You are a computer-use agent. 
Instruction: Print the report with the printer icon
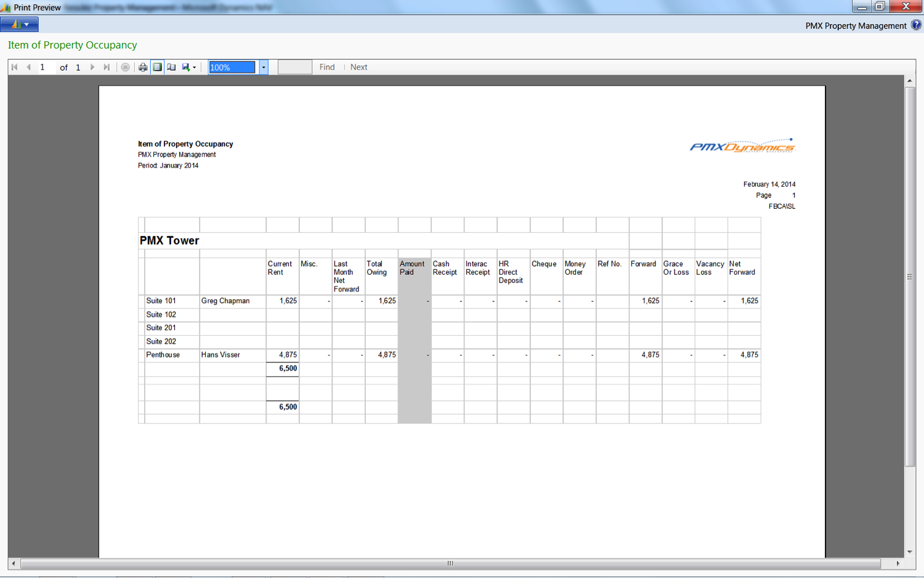[x=143, y=67]
